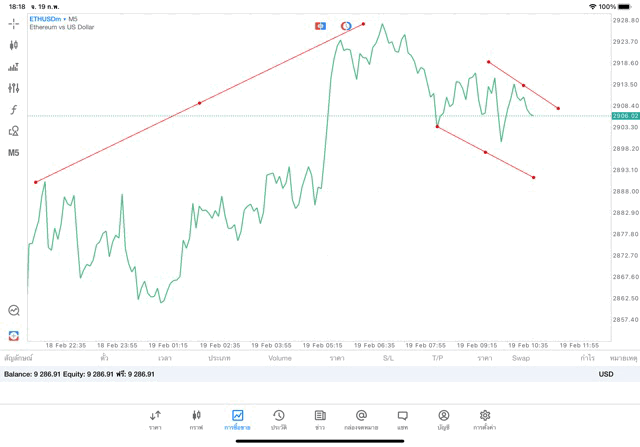Open the ข่าว news tab
640x447 pixels.
pos(320,419)
